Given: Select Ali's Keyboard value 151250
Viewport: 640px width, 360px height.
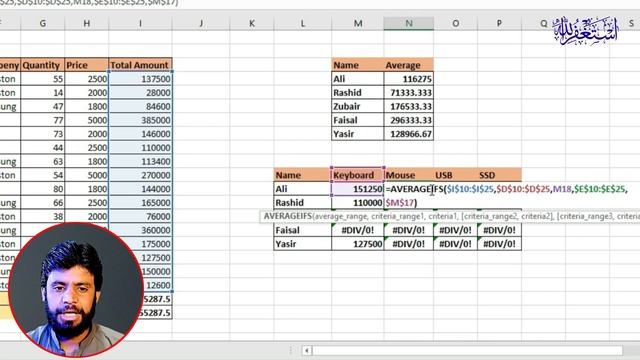Looking at the screenshot, I should [358, 189].
